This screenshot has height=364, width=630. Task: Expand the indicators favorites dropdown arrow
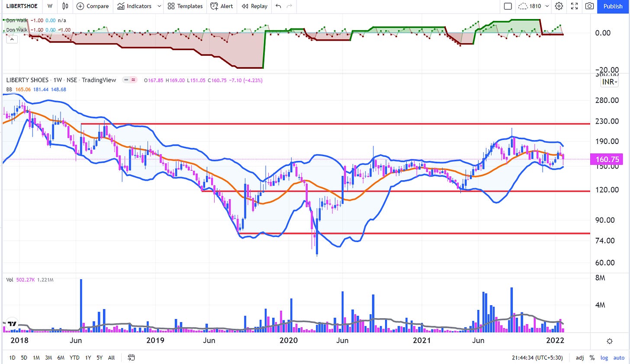(159, 6)
